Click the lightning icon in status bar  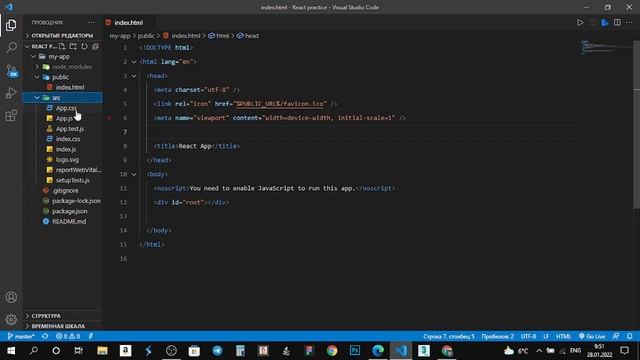click(x=91, y=336)
